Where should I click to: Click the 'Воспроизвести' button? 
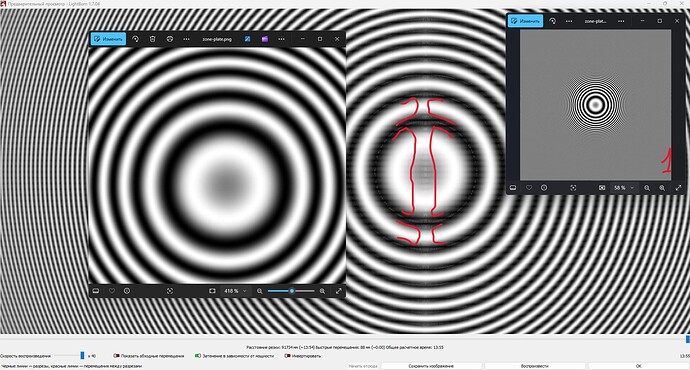coord(535,366)
